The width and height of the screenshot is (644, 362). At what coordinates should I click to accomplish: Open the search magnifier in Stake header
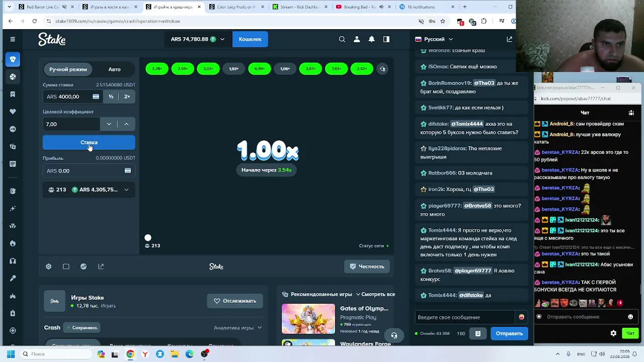(x=342, y=39)
